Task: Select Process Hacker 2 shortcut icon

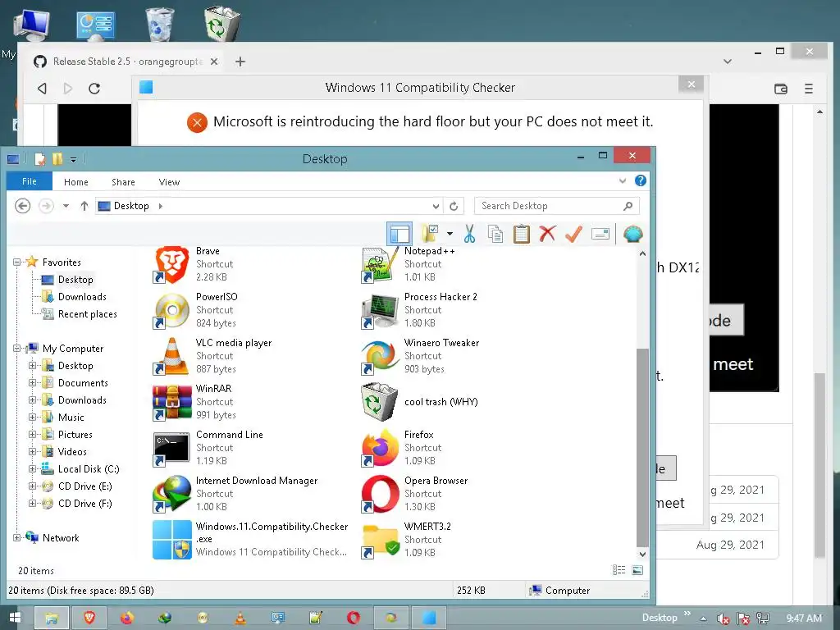Action: [x=381, y=310]
